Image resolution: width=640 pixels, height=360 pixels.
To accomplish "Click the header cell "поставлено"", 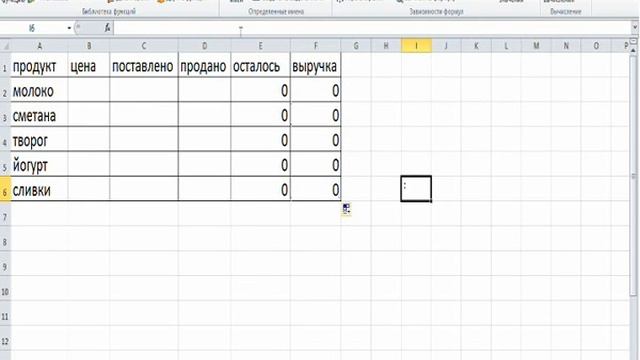I will pyautogui.click(x=144, y=66).
